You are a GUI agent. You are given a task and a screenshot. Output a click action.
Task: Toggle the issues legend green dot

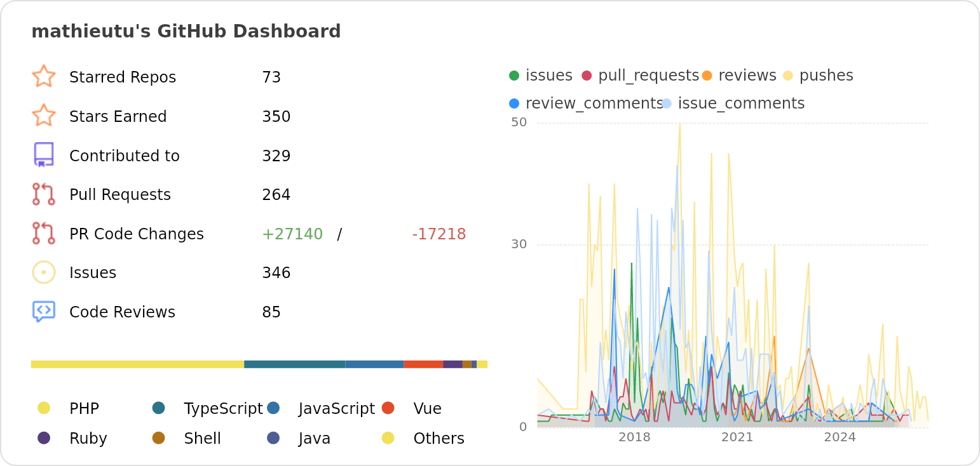[x=514, y=76]
